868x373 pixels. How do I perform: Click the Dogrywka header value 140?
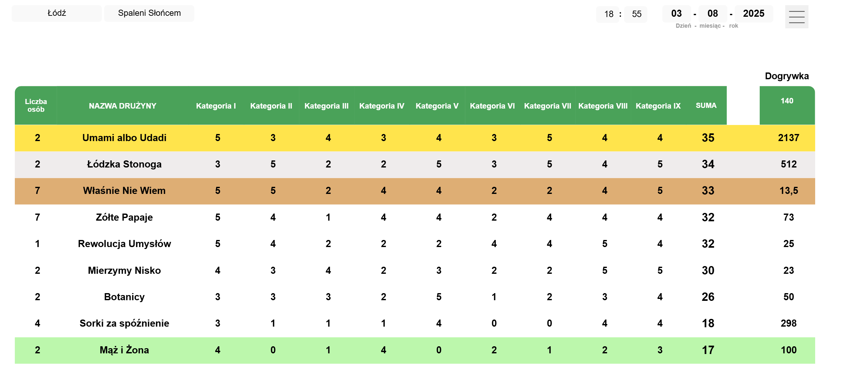pos(787,101)
